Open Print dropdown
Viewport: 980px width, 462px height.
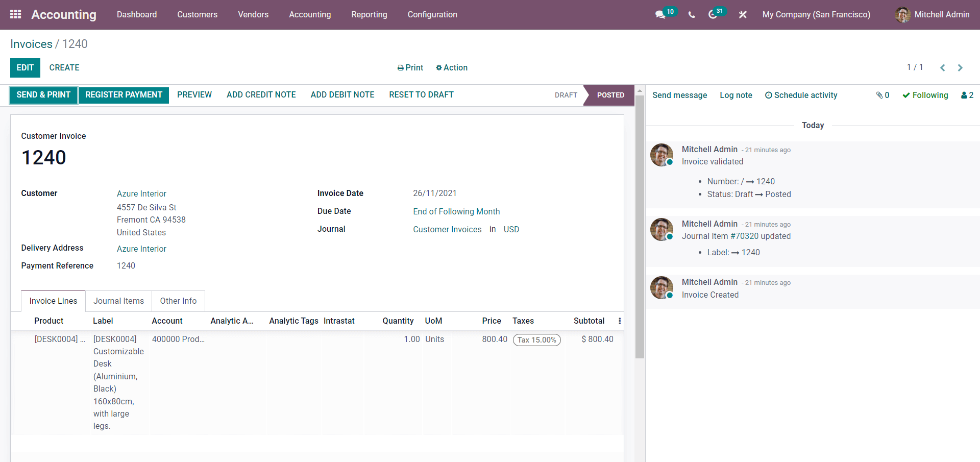click(x=410, y=67)
